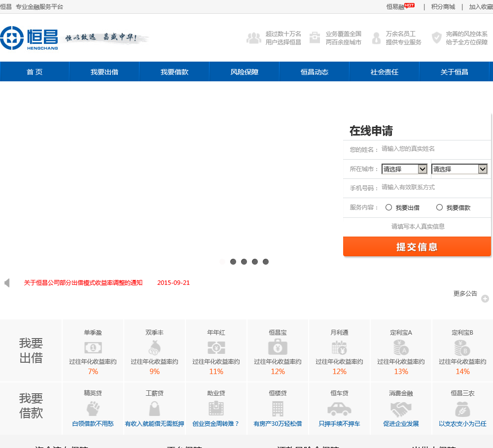
Task: Click the 促进企业发展 link
Action: click(401, 423)
